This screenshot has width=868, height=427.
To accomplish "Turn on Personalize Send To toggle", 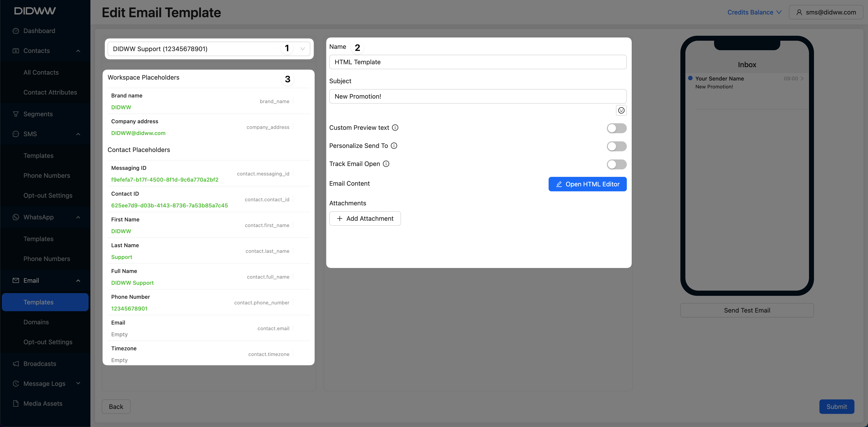I will (616, 146).
